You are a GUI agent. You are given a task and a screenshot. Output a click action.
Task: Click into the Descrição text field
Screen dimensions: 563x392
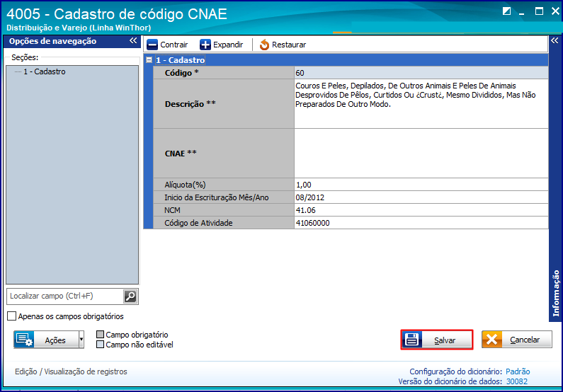click(421, 103)
